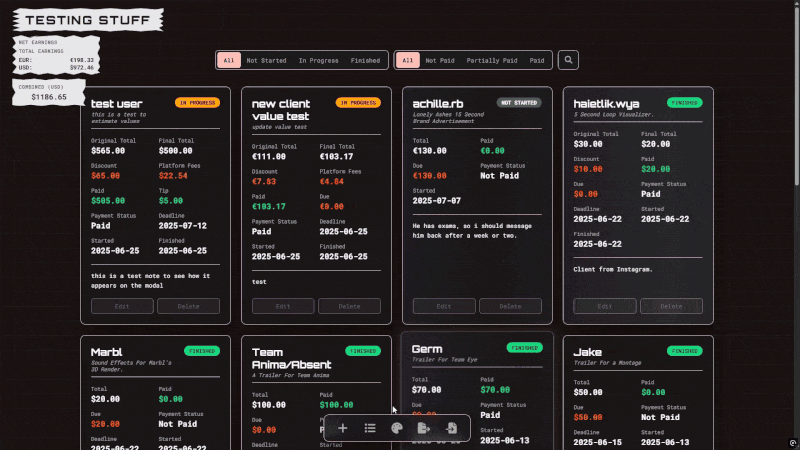Click the 'Team Anima/Absent' card title
Image resolution: width=800 pixels, height=450 pixels.
click(x=291, y=358)
